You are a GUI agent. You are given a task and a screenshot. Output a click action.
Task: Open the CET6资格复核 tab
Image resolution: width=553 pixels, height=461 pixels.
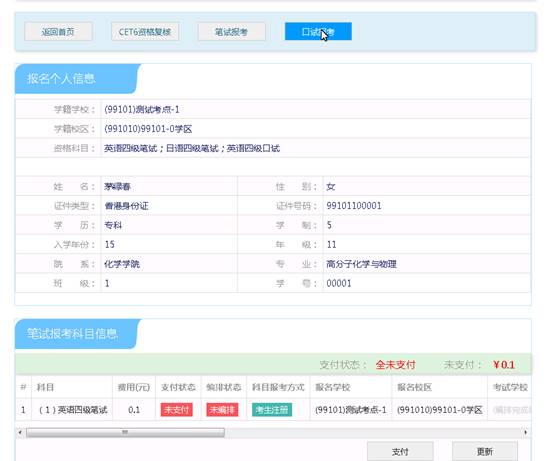145,32
